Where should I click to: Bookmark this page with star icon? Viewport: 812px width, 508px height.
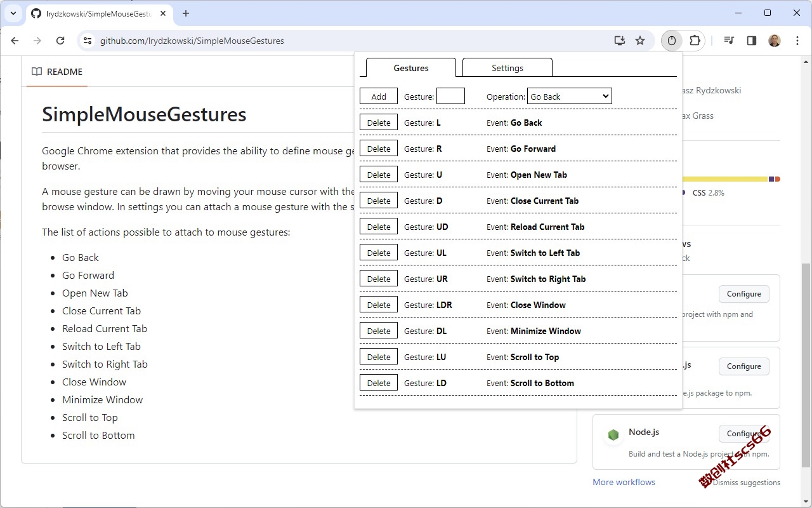coord(640,41)
